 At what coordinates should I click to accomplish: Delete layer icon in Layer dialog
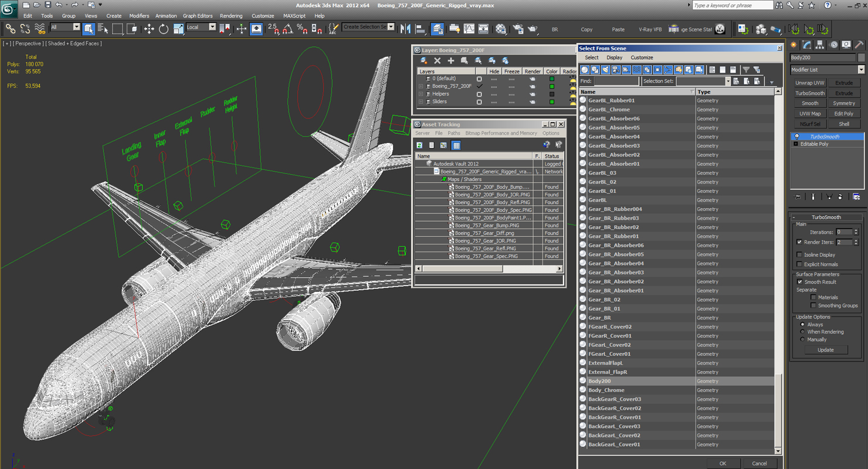point(437,60)
